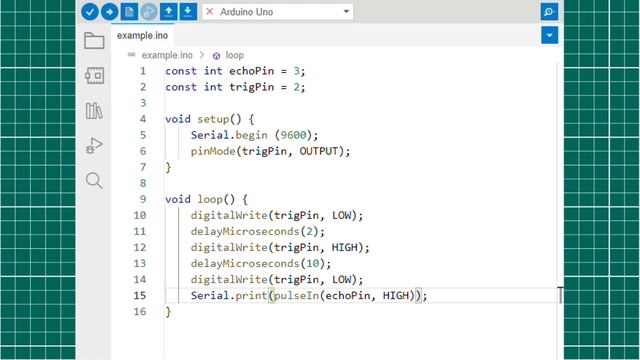Viewport: 640px width, 360px height.
Task: Switch to the example.ino tab
Action: point(142,36)
